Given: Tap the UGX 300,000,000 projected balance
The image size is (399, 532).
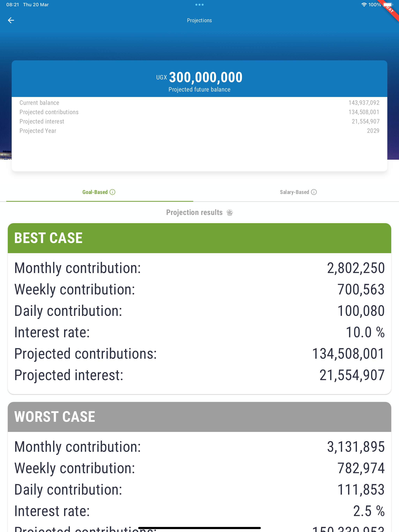Looking at the screenshot, I should pyautogui.click(x=199, y=77).
